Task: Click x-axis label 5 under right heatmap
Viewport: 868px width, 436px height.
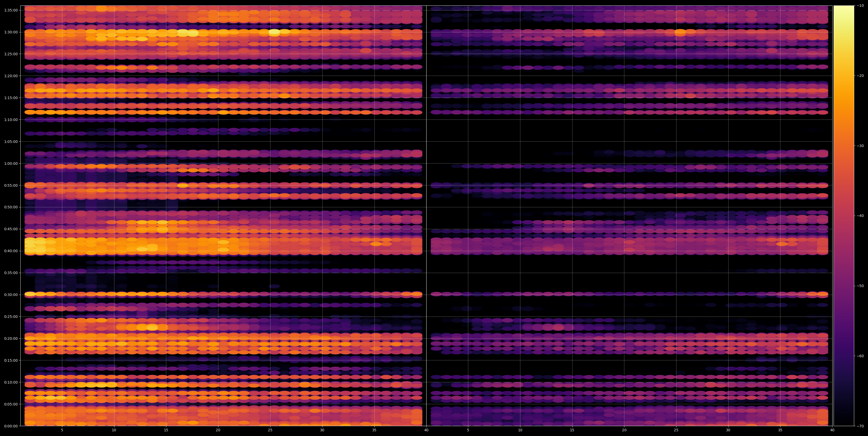Action: click(468, 430)
